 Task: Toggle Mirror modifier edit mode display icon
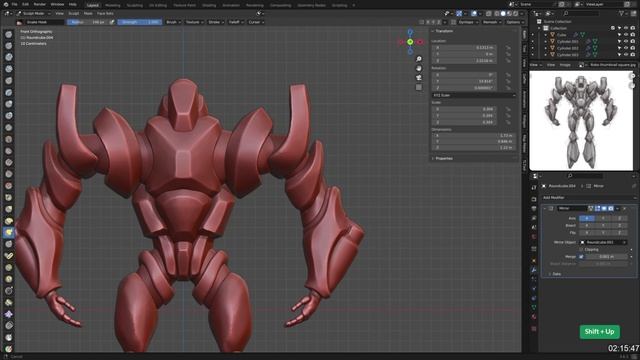pos(598,209)
